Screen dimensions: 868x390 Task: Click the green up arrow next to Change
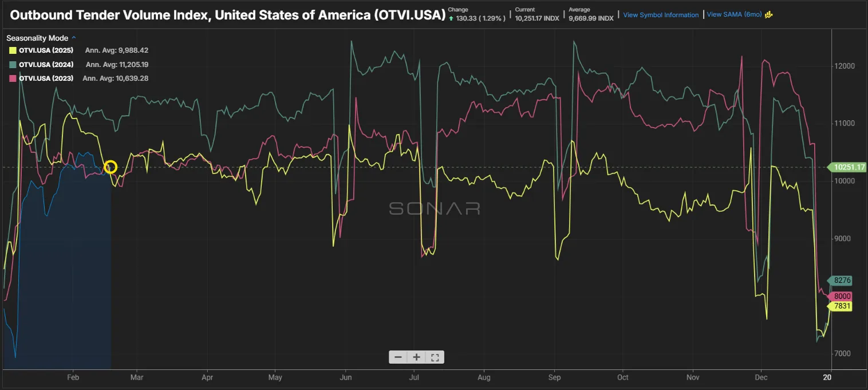tap(452, 18)
